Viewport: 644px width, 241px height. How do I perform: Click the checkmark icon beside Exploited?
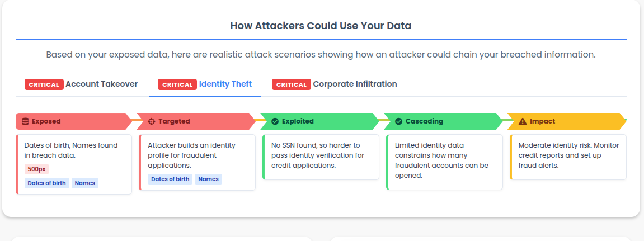point(275,121)
